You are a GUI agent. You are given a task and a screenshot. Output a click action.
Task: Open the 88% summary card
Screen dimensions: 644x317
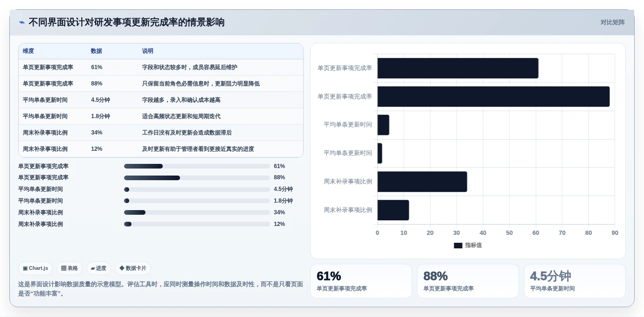pyautogui.click(x=468, y=281)
